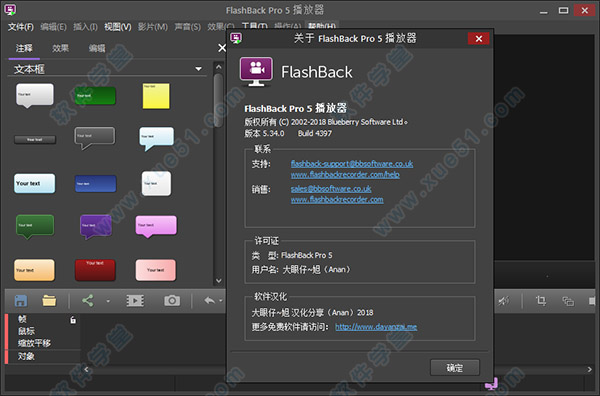Select the white speech bubble text box
Viewport: 600px width, 396px height.
[35, 96]
